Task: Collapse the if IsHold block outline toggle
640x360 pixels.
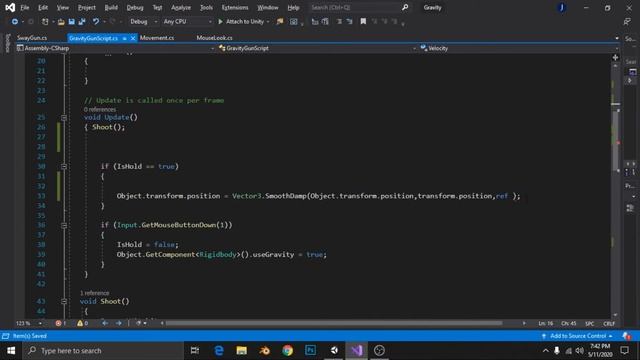Action: (64, 167)
